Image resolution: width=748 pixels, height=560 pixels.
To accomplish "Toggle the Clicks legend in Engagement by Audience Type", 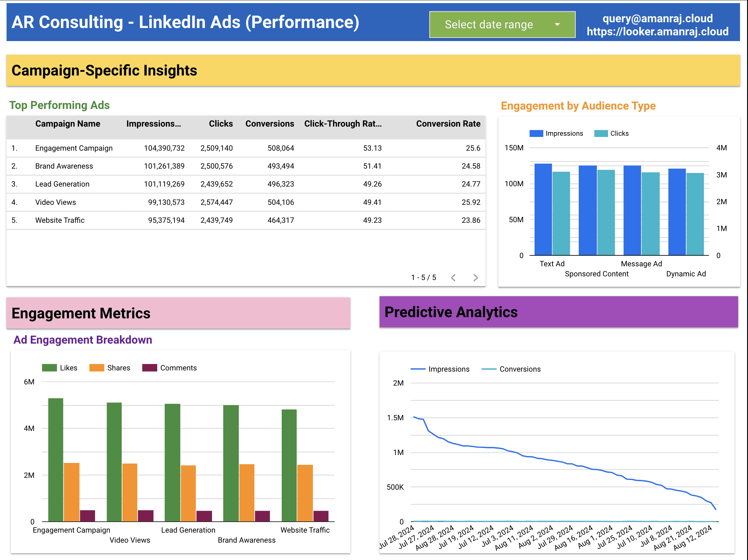I will tap(613, 133).
